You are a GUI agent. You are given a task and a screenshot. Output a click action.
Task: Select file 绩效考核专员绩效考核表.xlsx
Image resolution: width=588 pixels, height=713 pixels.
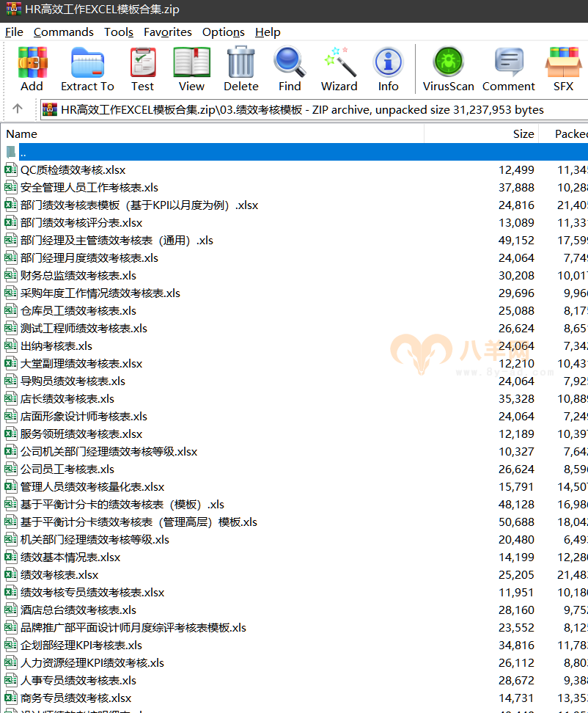pyautogui.click(x=92, y=593)
